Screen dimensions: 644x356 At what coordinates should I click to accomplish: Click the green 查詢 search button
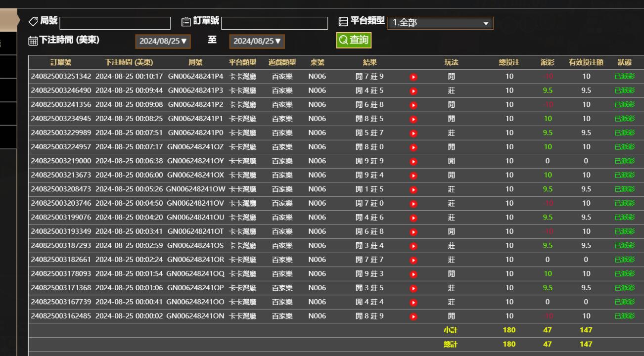pos(353,41)
